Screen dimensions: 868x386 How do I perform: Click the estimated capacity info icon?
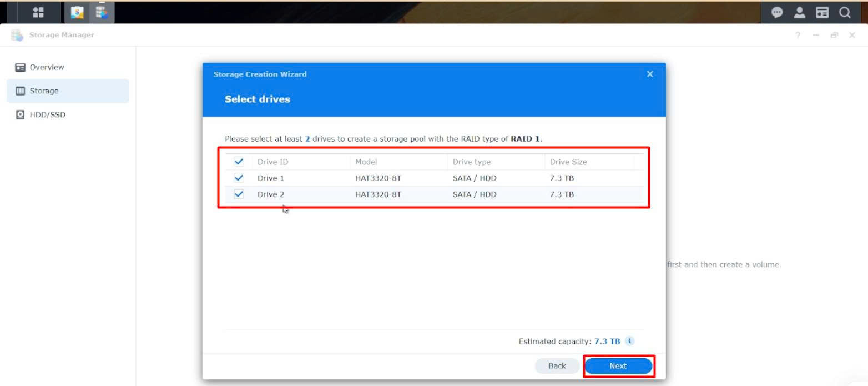pos(630,341)
